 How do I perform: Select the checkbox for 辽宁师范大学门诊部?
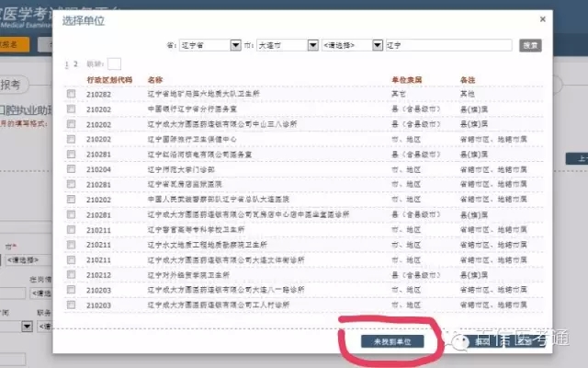pyautogui.click(x=72, y=169)
